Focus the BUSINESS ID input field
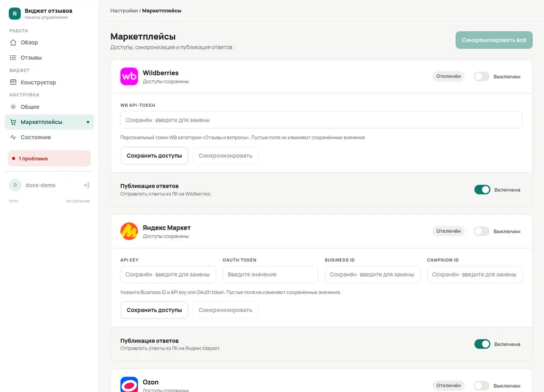The height and width of the screenshot is (392, 544). (x=372, y=275)
